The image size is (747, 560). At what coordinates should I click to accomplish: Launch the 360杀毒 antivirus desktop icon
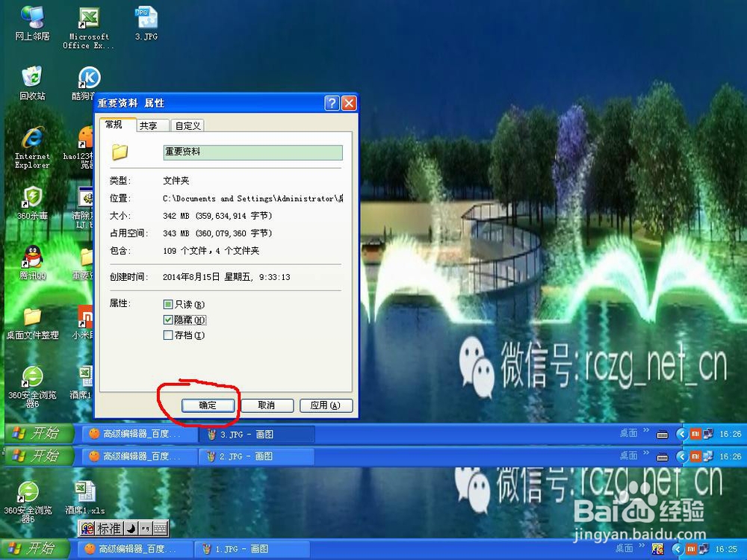click(x=30, y=202)
